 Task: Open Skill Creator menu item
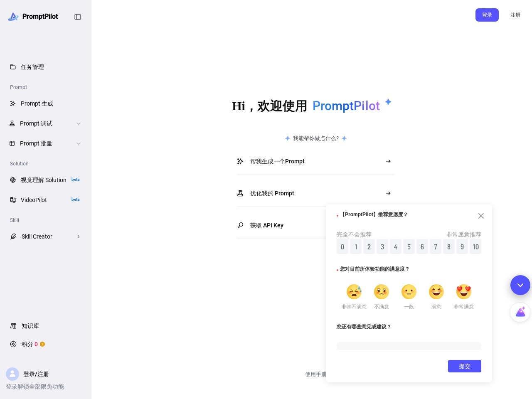pyautogui.click(x=46, y=236)
